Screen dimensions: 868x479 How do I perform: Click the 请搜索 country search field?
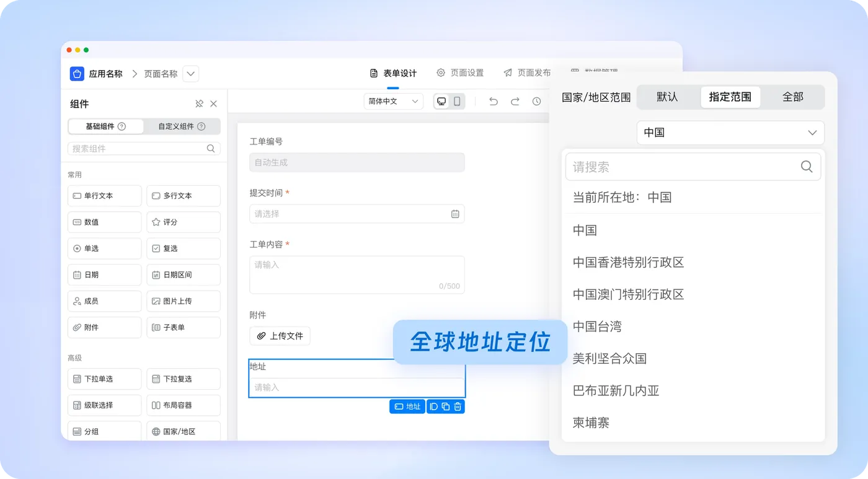coord(693,167)
